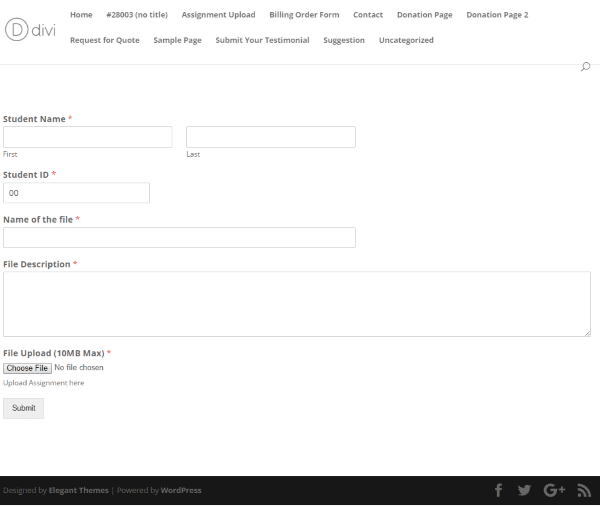Click the 'Upload Assignment here' hint text
This screenshot has width=600, height=507.
tap(44, 383)
